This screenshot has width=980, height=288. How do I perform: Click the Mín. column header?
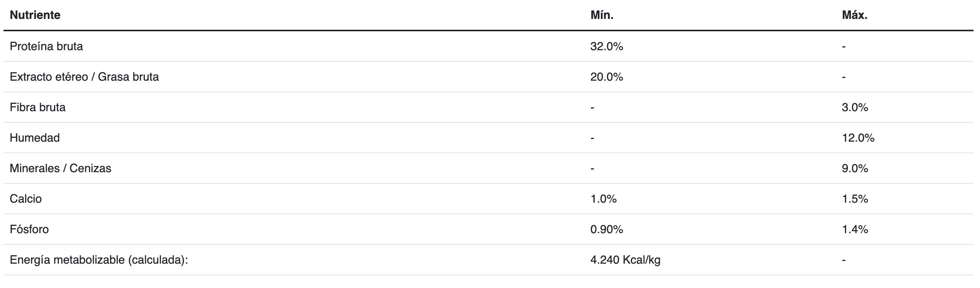602,15
